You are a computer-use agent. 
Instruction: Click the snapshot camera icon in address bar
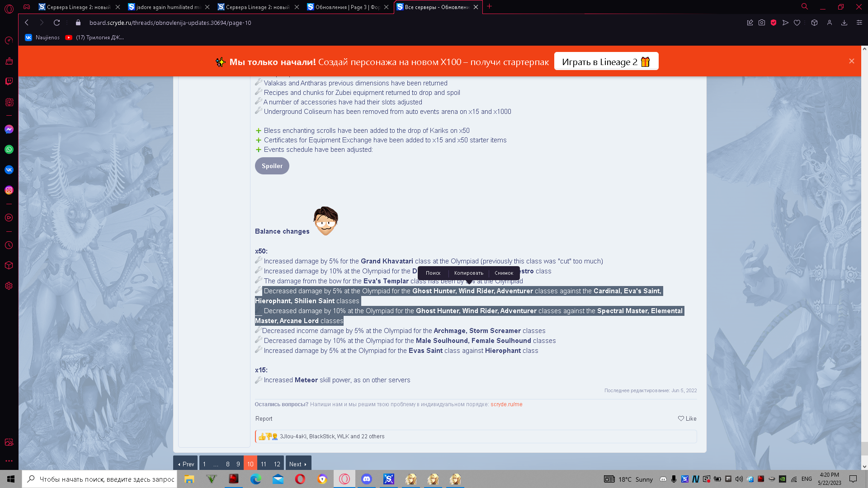point(762,23)
